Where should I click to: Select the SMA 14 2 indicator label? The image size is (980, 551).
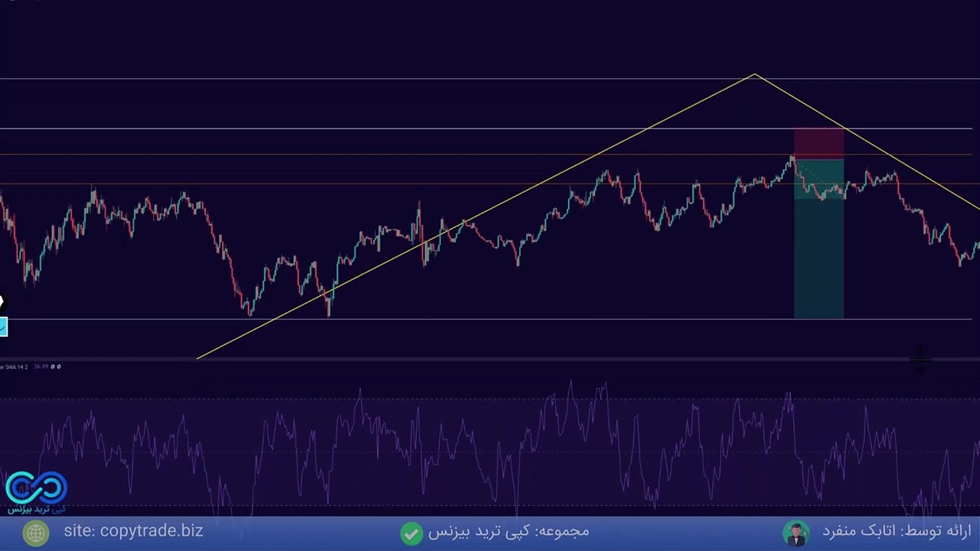coord(15,367)
